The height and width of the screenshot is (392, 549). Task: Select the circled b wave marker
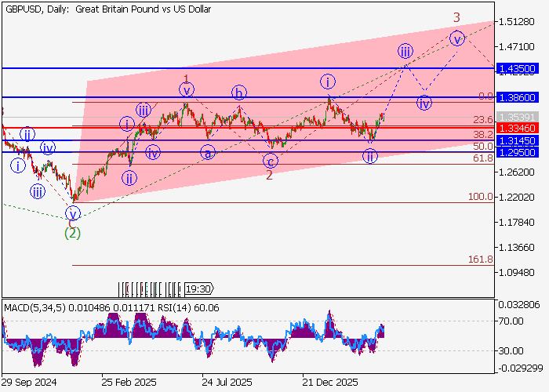click(239, 93)
